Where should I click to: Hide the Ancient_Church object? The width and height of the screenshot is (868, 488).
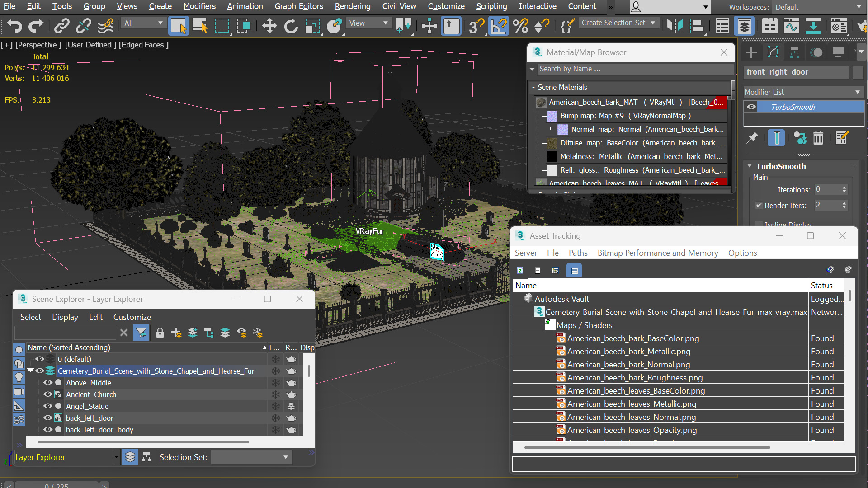click(47, 394)
